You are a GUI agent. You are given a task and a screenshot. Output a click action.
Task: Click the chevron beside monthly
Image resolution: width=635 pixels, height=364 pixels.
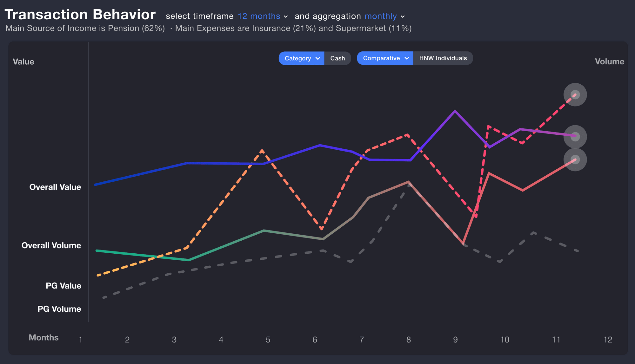pos(403,17)
